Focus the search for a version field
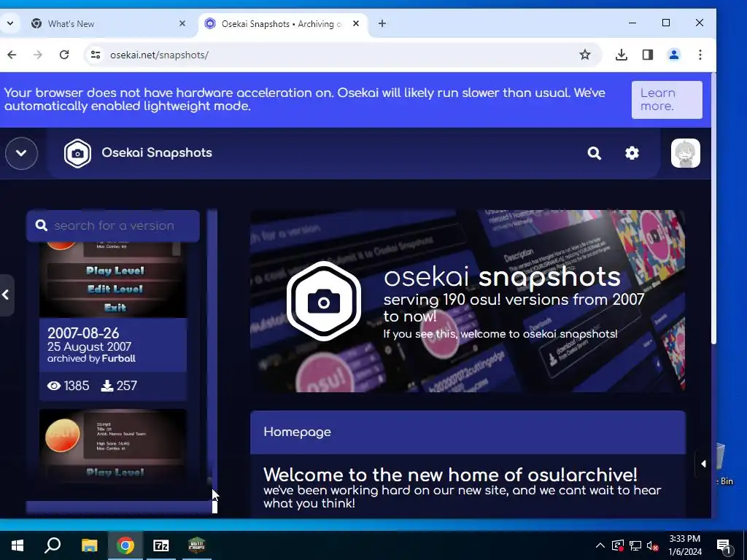This screenshot has width=747, height=560. tap(113, 226)
